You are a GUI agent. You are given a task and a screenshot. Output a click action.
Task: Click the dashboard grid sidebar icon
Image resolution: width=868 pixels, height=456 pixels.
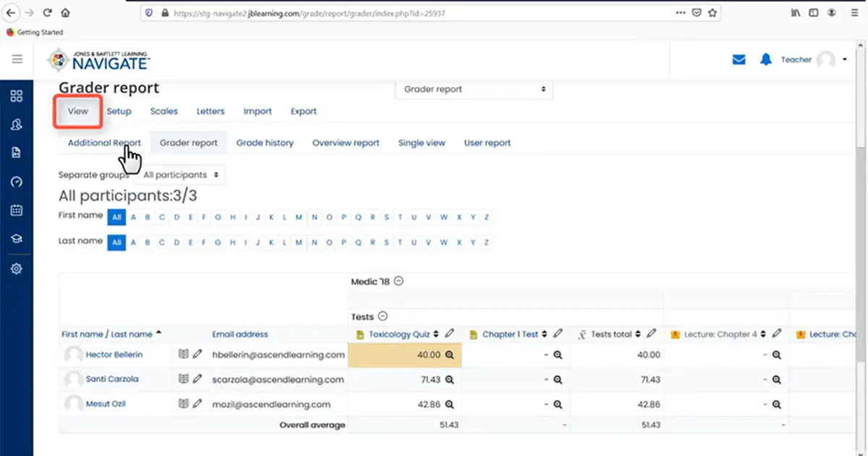(x=17, y=96)
